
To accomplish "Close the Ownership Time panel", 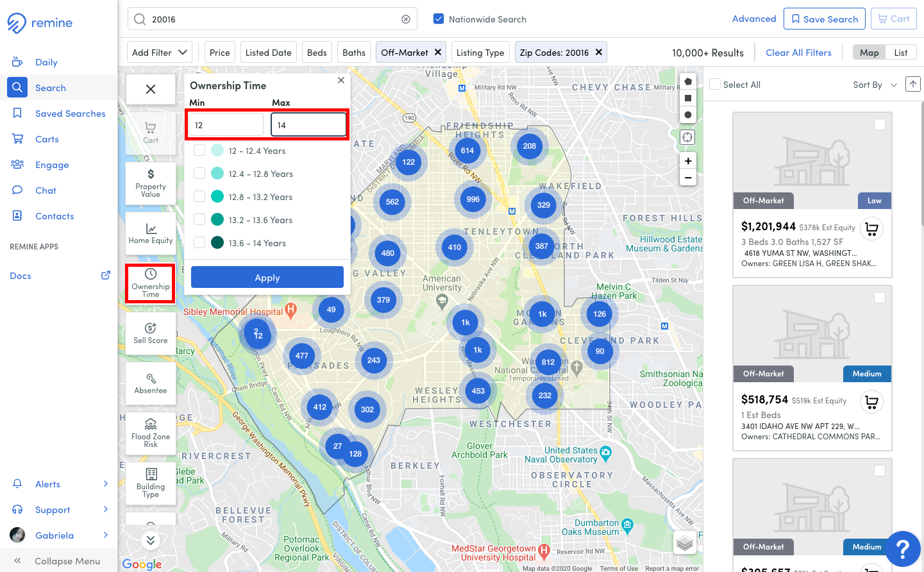I will 341,80.
